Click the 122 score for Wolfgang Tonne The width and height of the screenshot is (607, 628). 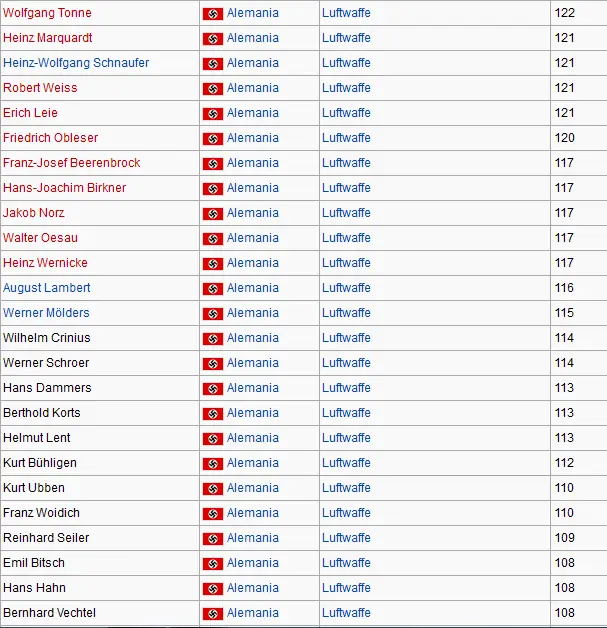coord(565,13)
